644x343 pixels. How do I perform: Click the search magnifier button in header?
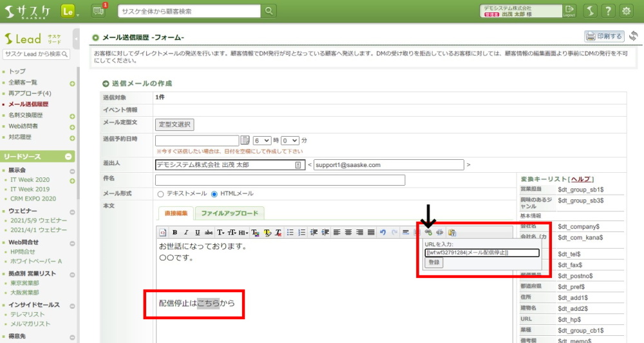(269, 11)
